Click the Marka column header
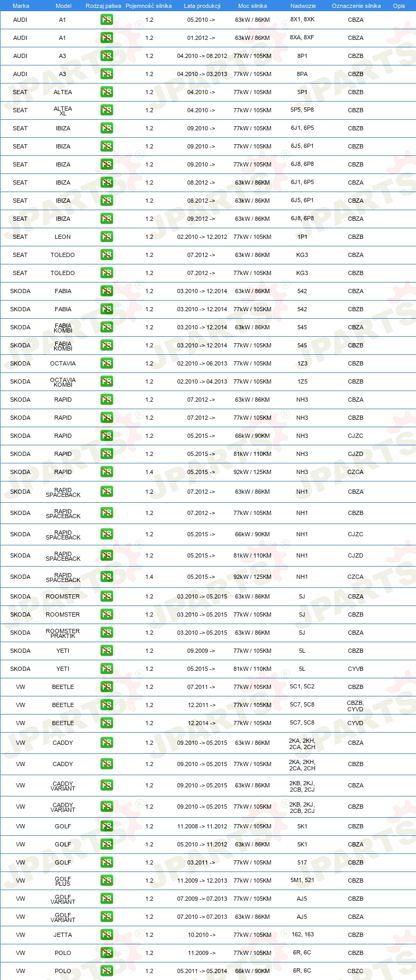416x980 pixels. coord(21,6)
